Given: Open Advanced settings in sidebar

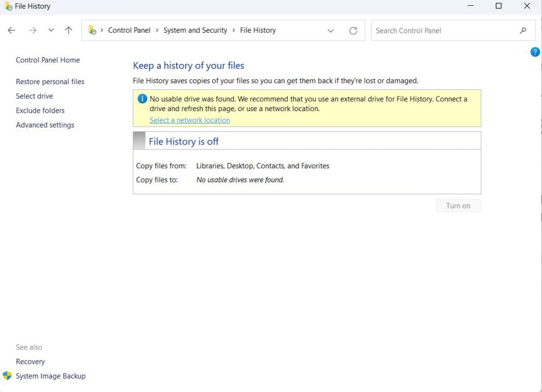Looking at the screenshot, I should click(45, 125).
